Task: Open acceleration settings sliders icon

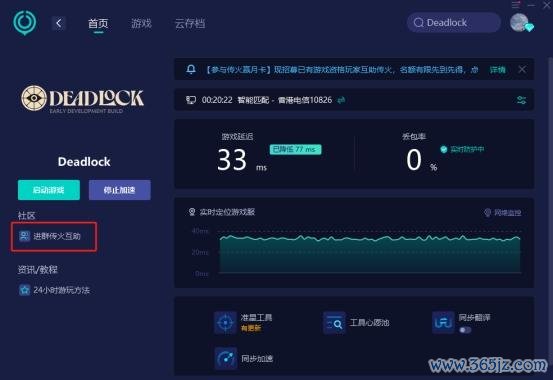Action: (x=521, y=100)
